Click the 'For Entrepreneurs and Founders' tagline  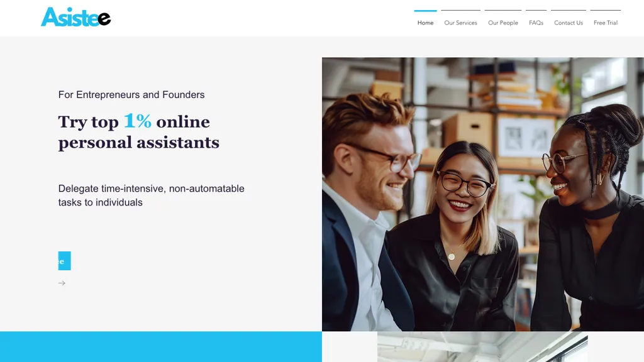(131, 95)
